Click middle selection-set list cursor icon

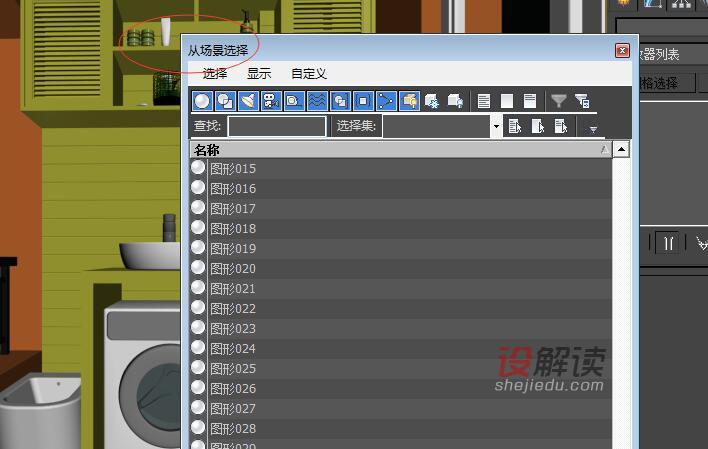(538, 126)
